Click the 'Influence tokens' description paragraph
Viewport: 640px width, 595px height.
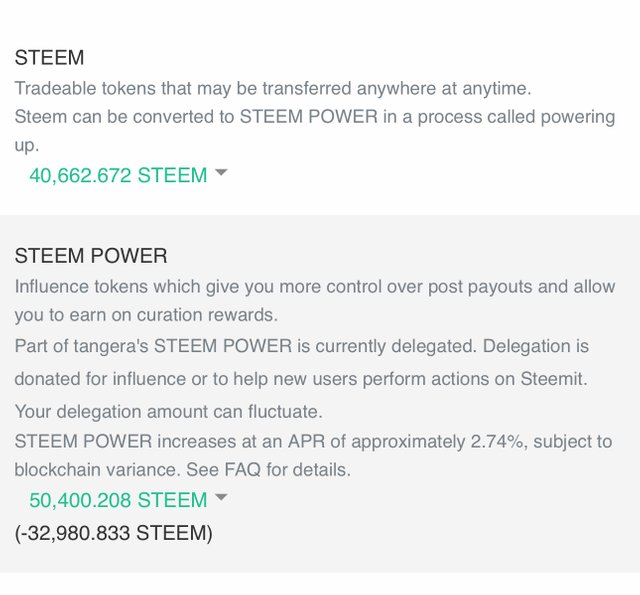tap(315, 301)
